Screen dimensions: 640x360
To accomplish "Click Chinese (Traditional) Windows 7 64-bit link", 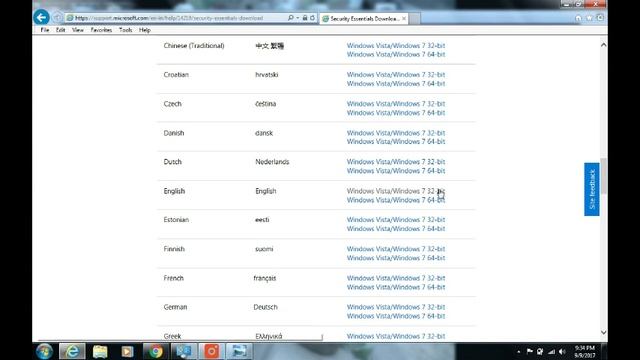I will click(396, 55).
